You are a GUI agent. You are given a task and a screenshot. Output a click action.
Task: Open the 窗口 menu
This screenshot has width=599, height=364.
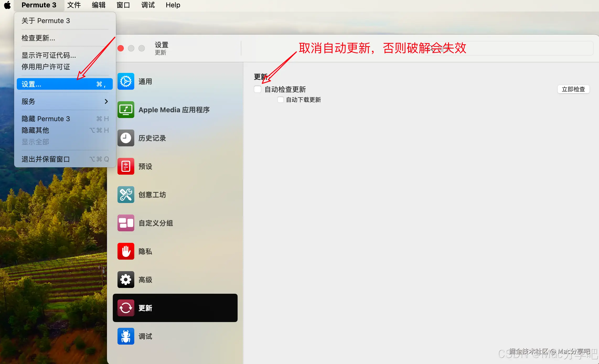(x=123, y=5)
